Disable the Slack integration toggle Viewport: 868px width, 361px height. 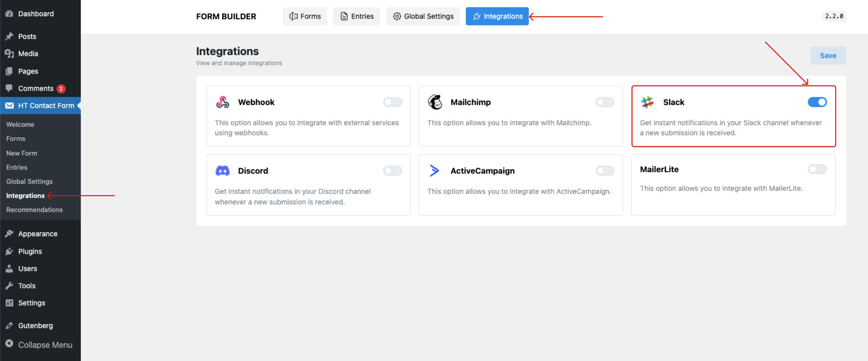[817, 102]
